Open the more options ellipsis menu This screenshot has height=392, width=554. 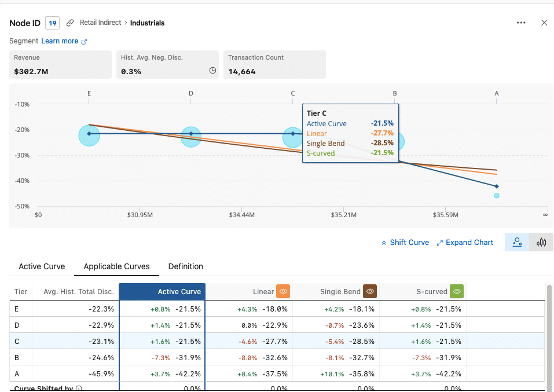(521, 23)
